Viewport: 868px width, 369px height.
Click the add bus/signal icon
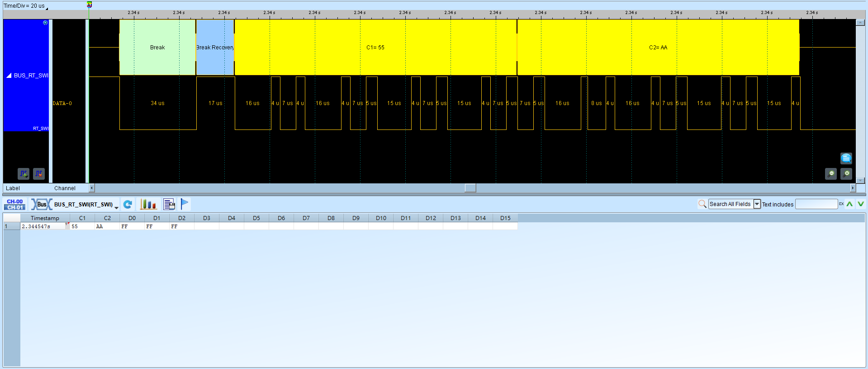point(24,173)
